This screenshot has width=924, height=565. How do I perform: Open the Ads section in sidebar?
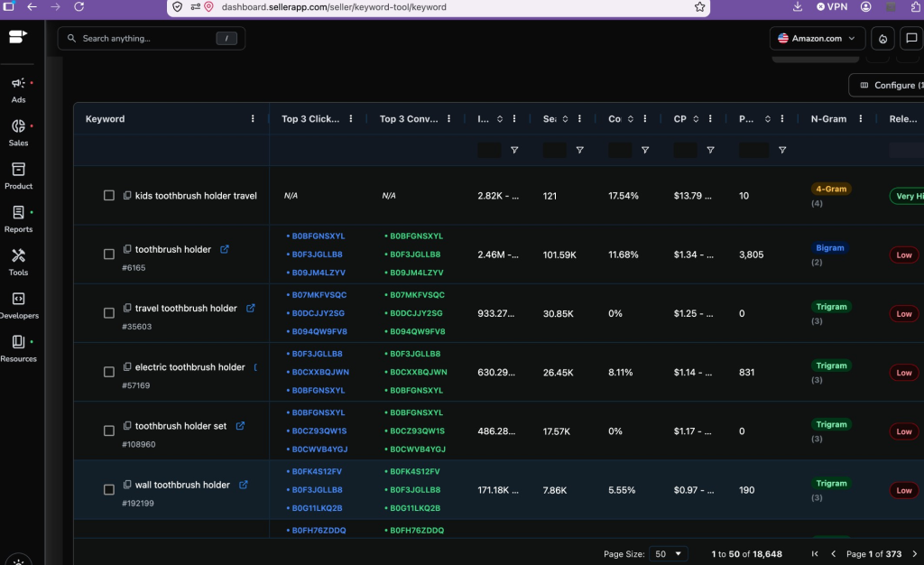(x=18, y=89)
